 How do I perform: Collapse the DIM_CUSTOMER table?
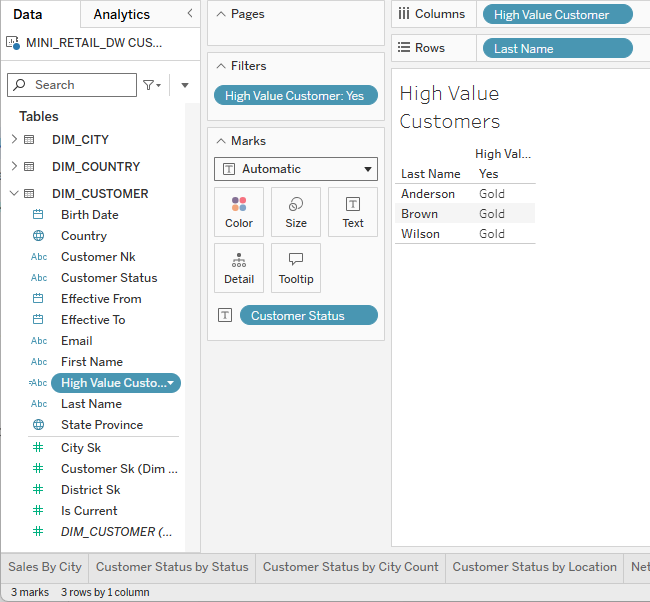14,194
